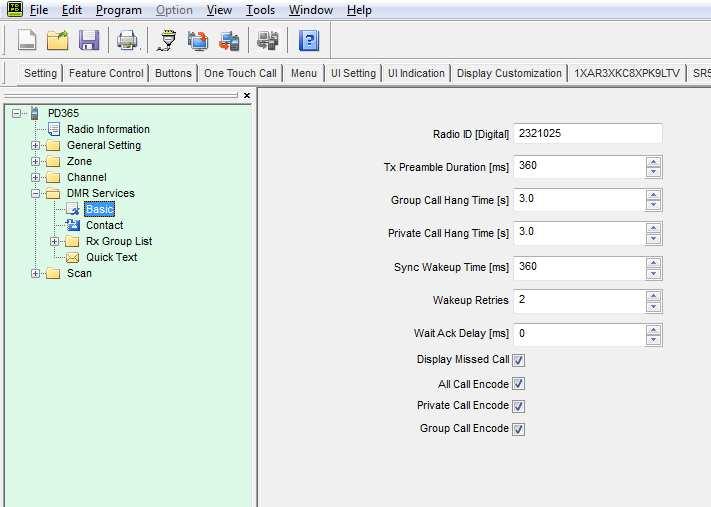Switch to the UI Indication tab
This screenshot has width=711, height=507.
[x=416, y=73]
